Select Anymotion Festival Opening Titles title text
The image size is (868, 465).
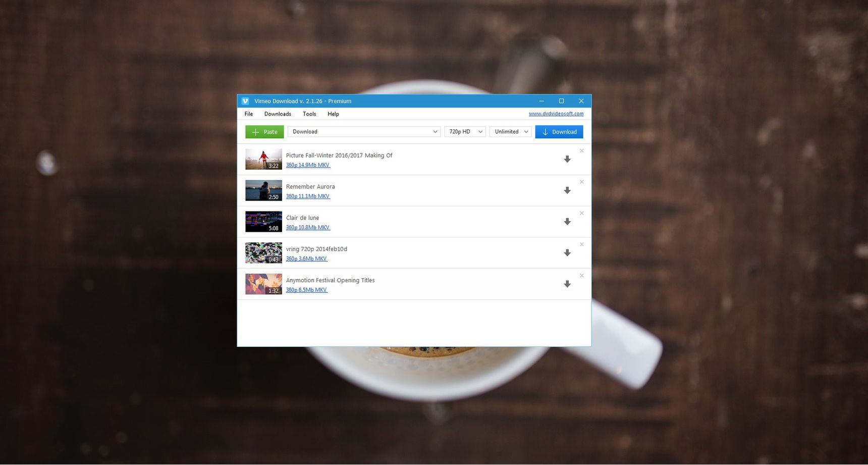click(x=330, y=281)
